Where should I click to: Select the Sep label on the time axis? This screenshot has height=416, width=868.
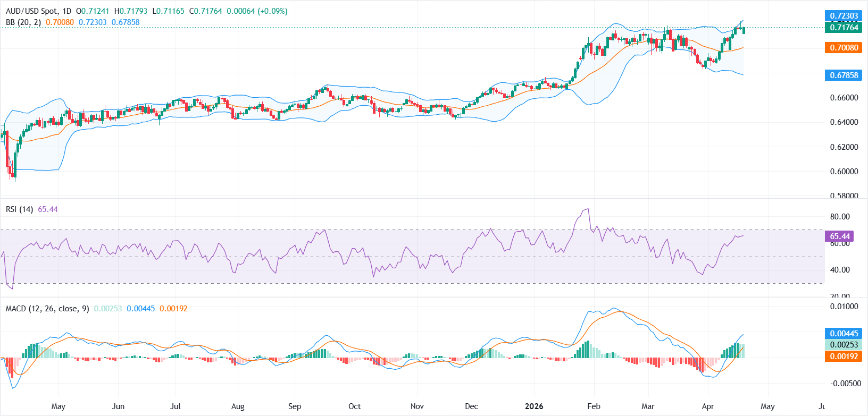pos(295,406)
